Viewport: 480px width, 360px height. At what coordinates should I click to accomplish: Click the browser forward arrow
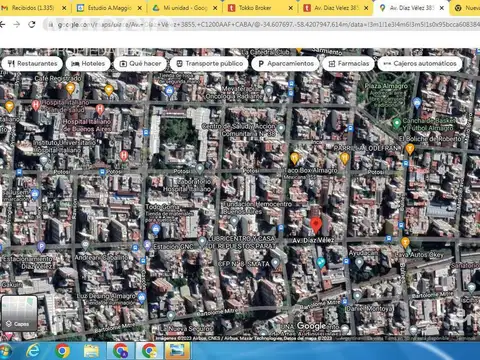[17, 24]
